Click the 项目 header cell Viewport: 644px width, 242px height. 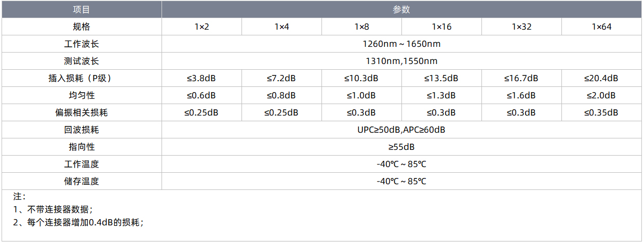tap(82, 9)
